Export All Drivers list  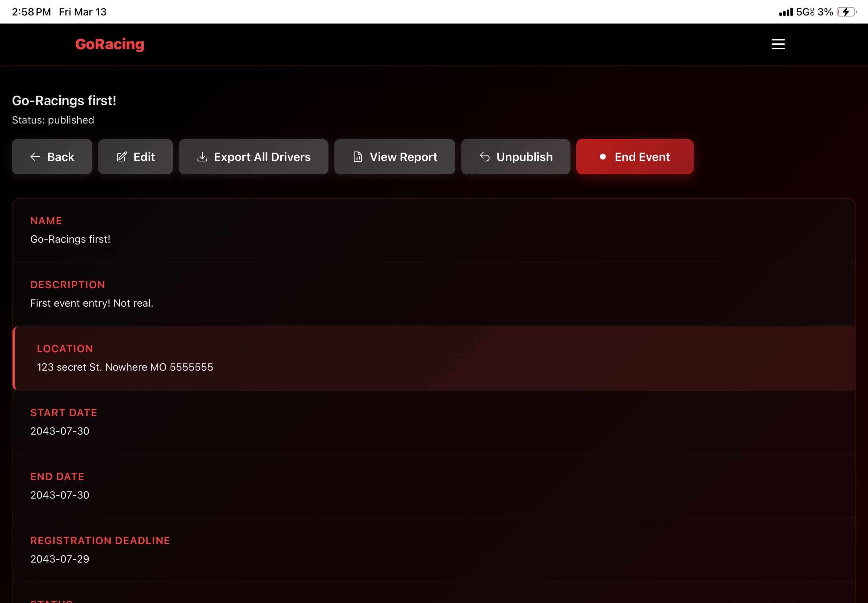253,157
